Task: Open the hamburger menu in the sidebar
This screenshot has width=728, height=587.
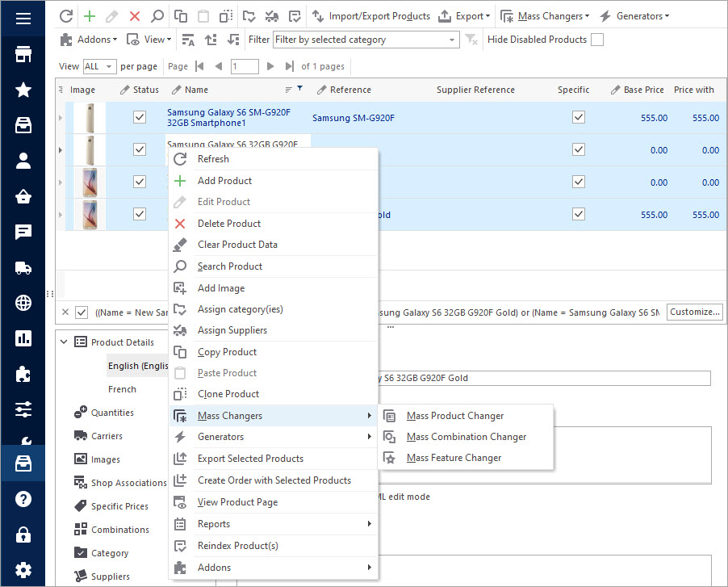Action: 23,19
